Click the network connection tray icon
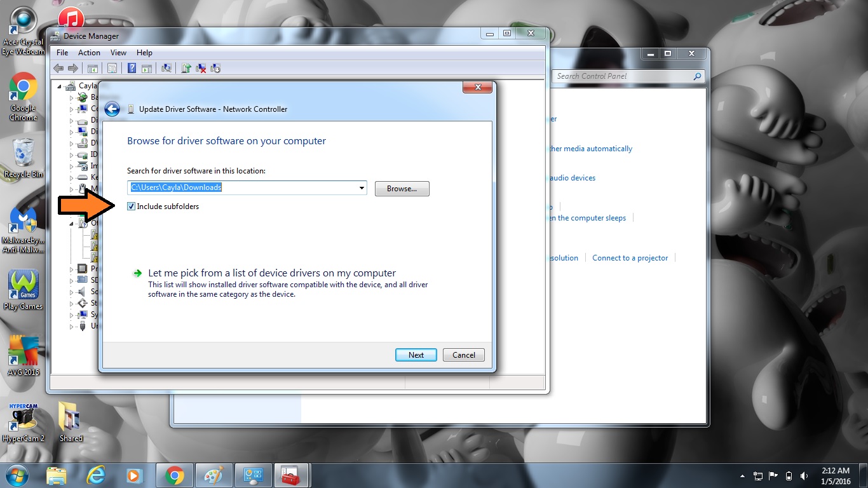This screenshot has height=488, width=868. pyautogui.click(x=758, y=476)
